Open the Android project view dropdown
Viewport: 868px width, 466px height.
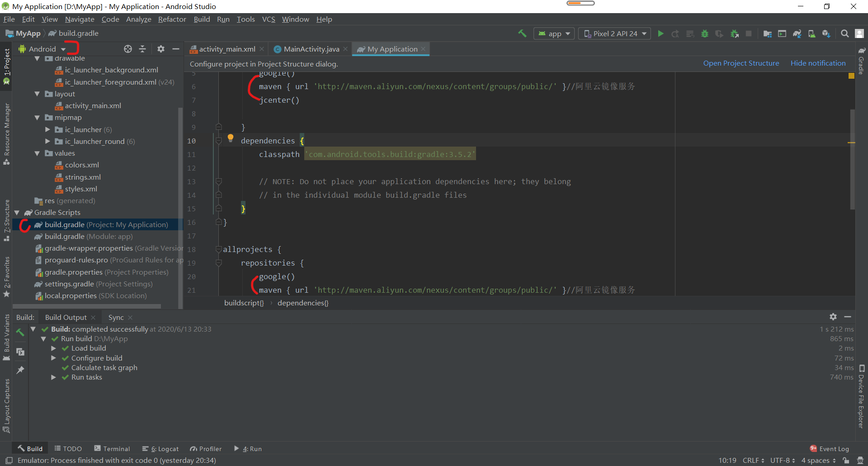click(x=42, y=49)
